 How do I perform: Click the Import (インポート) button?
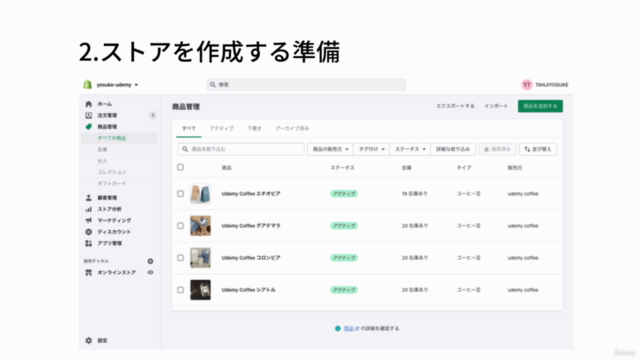point(496,106)
